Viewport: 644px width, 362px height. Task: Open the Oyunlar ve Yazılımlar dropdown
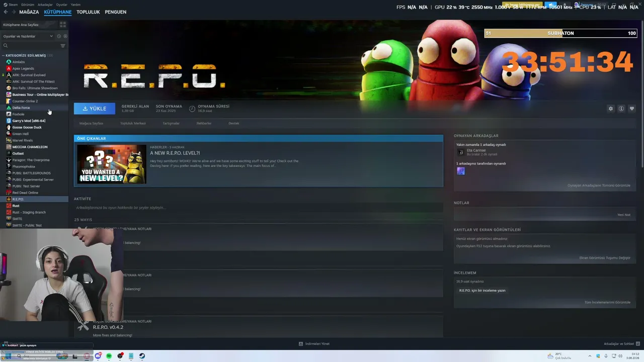pos(28,36)
